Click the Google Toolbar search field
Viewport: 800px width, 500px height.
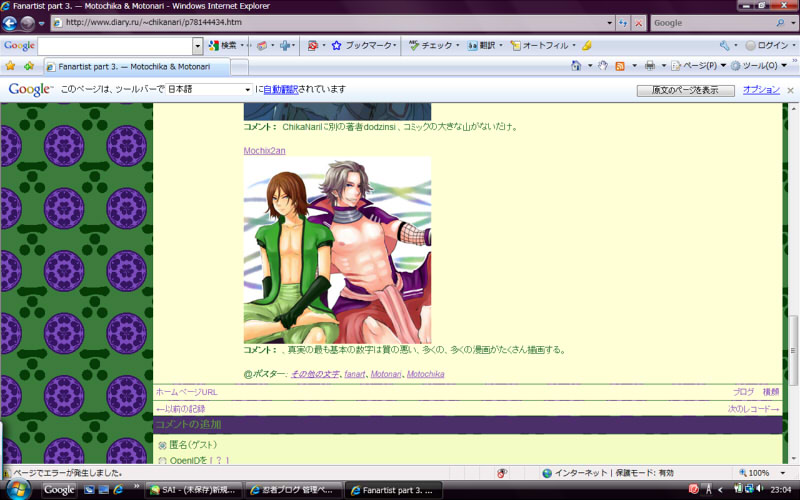tap(115, 46)
